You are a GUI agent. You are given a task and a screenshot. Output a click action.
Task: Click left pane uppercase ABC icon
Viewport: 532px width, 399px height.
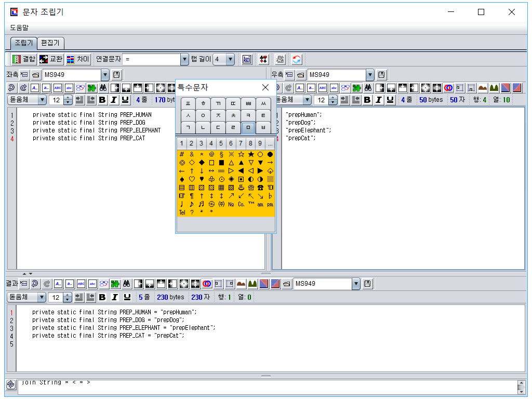[x=57, y=88]
